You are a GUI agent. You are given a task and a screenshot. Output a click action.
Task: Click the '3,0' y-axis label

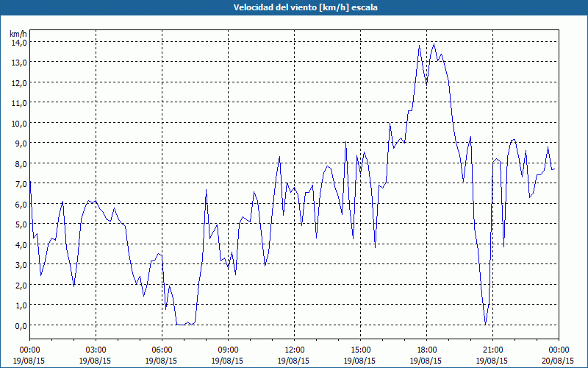click(x=21, y=266)
